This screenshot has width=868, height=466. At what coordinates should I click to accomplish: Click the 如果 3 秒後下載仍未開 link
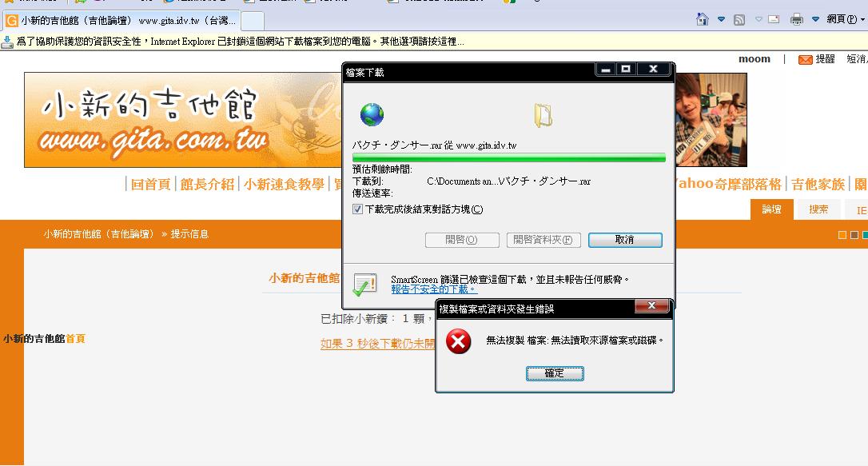pyautogui.click(x=377, y=344)
